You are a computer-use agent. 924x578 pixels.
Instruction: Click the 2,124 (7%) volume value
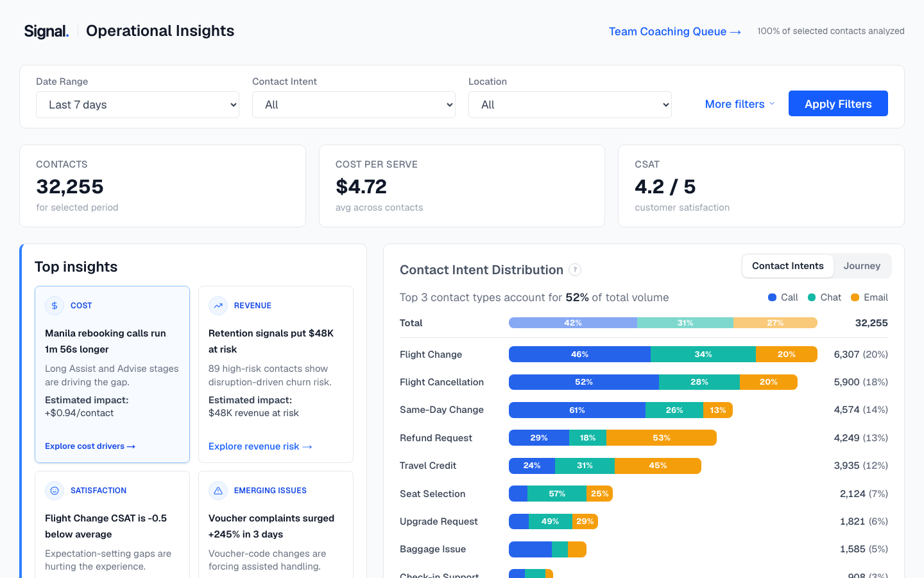tap(864, 494)
